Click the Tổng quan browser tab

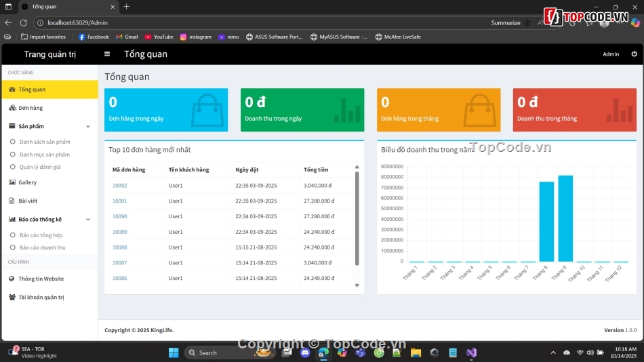(61, 6)
